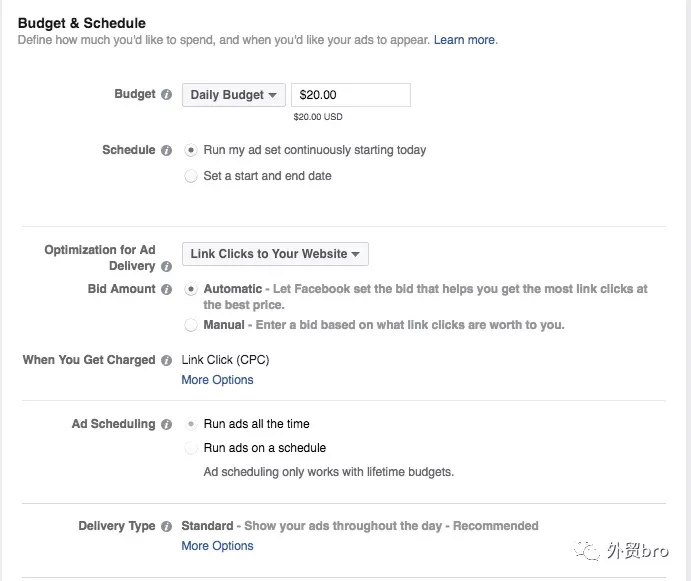The width and height of the screenshot is (691, 581).
Task: Open the Learn more link
Action: 465,40
